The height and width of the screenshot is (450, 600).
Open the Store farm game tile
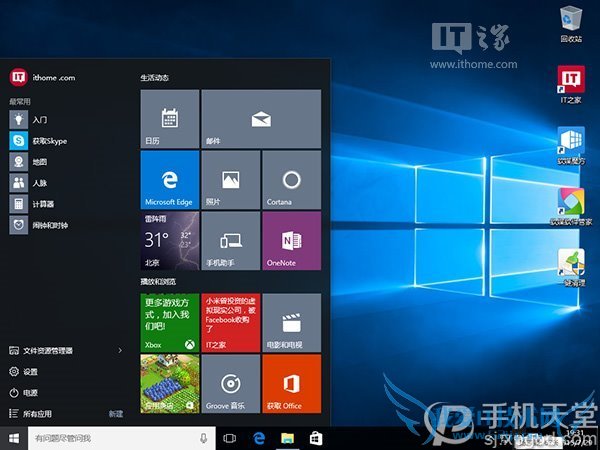tap(170, 384)
